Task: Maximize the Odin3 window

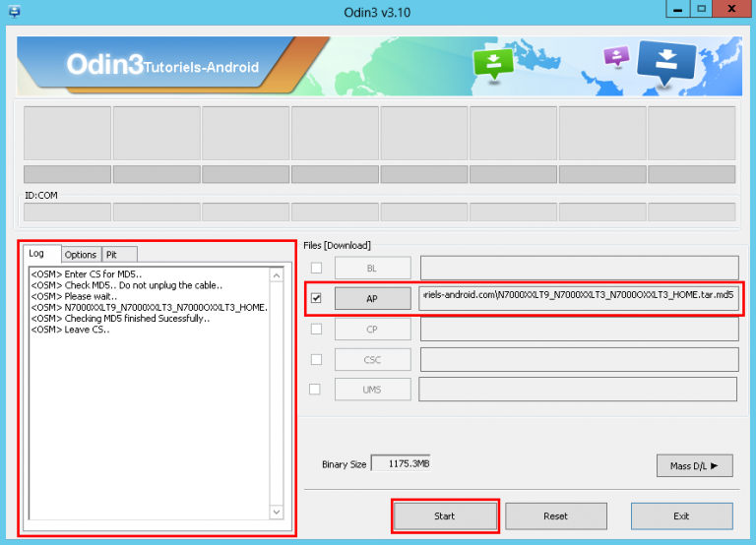Action: [701, 9]
